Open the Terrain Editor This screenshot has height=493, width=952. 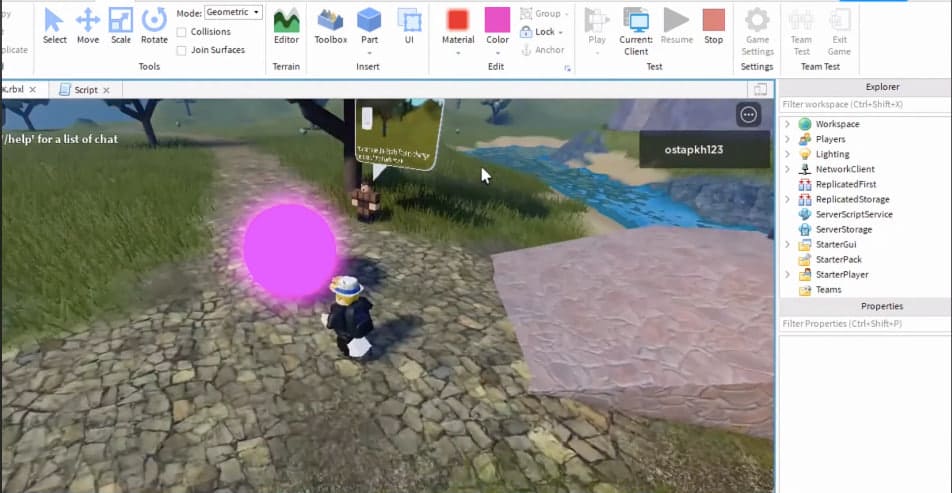click(x=286, y=26)
